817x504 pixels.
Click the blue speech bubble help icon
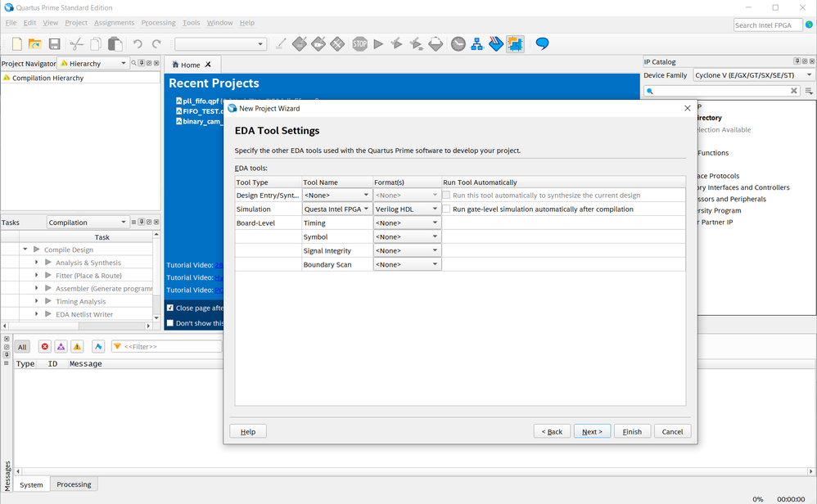pos(542,44)
